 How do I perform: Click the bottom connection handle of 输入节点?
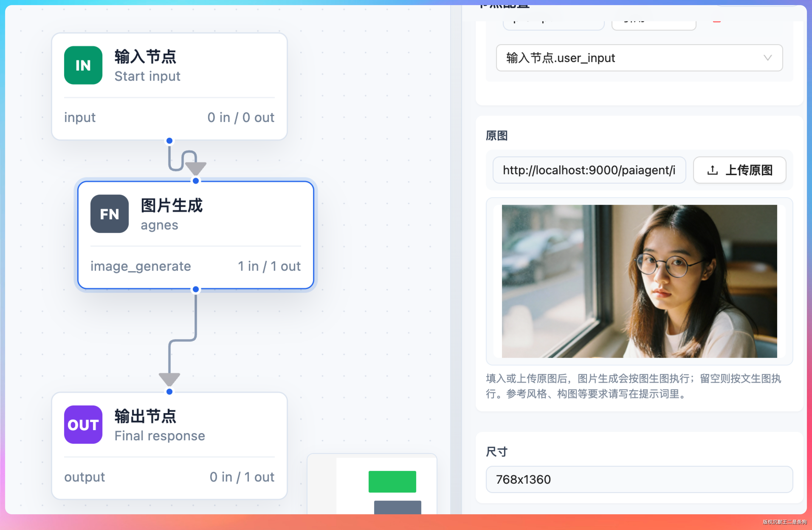(169, 141)
